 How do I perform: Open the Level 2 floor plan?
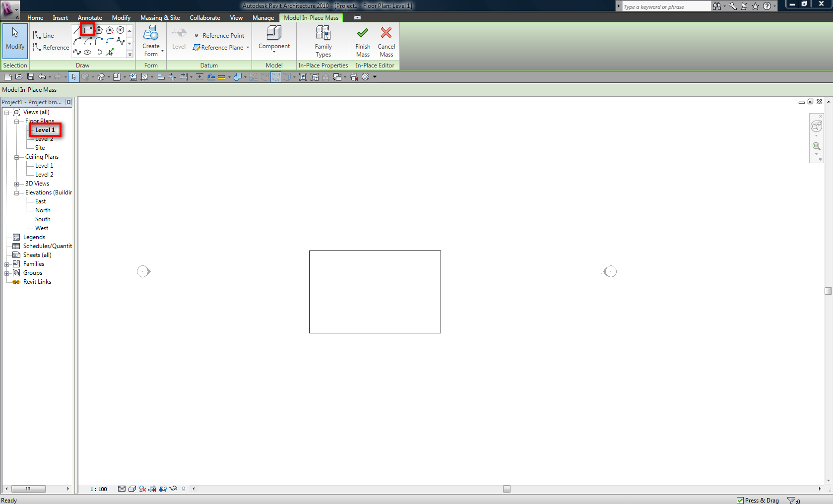pos(44,139)
